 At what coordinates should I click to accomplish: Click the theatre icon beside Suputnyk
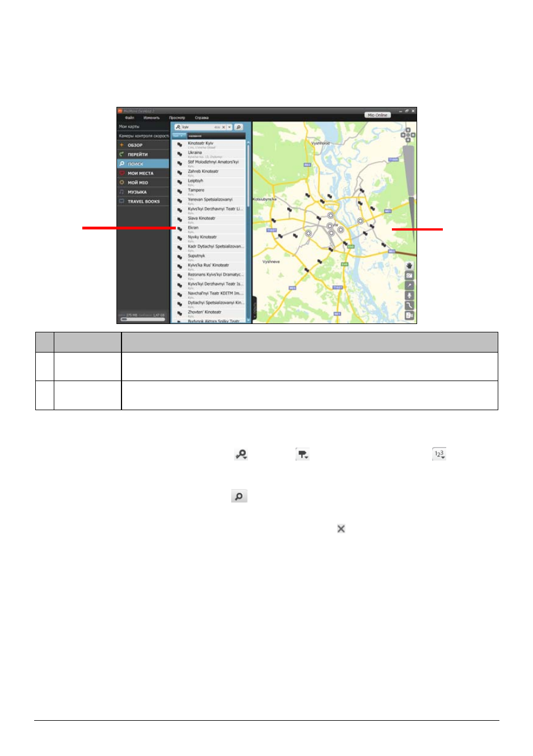(x=180, y=257)
